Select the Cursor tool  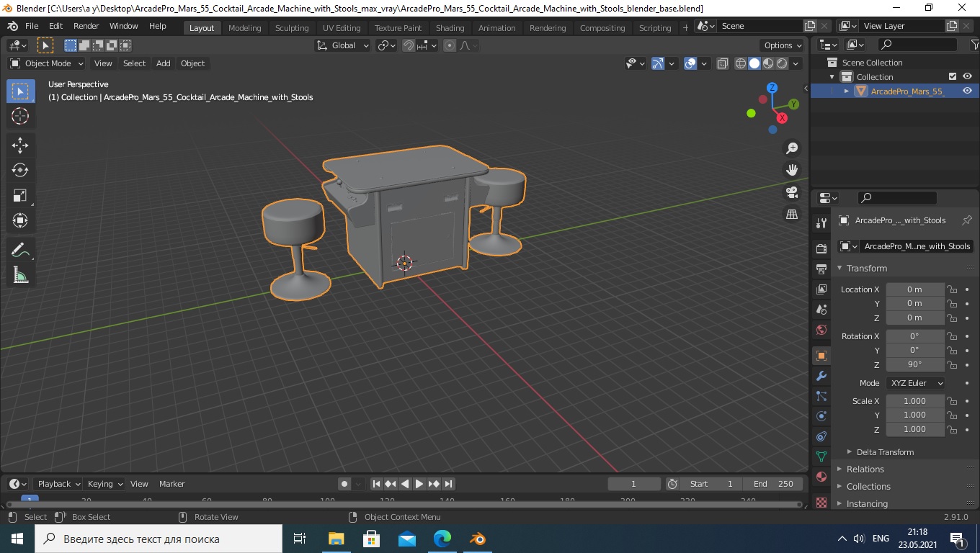click(x=20, y=116)
